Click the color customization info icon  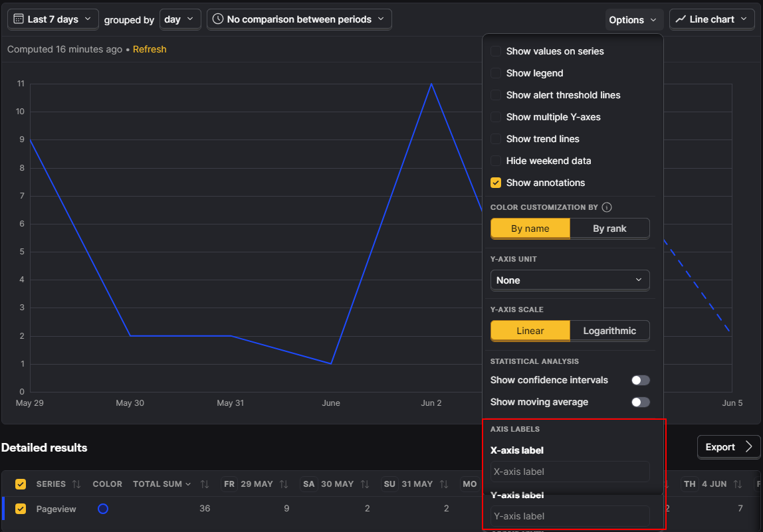coord(607,207)
